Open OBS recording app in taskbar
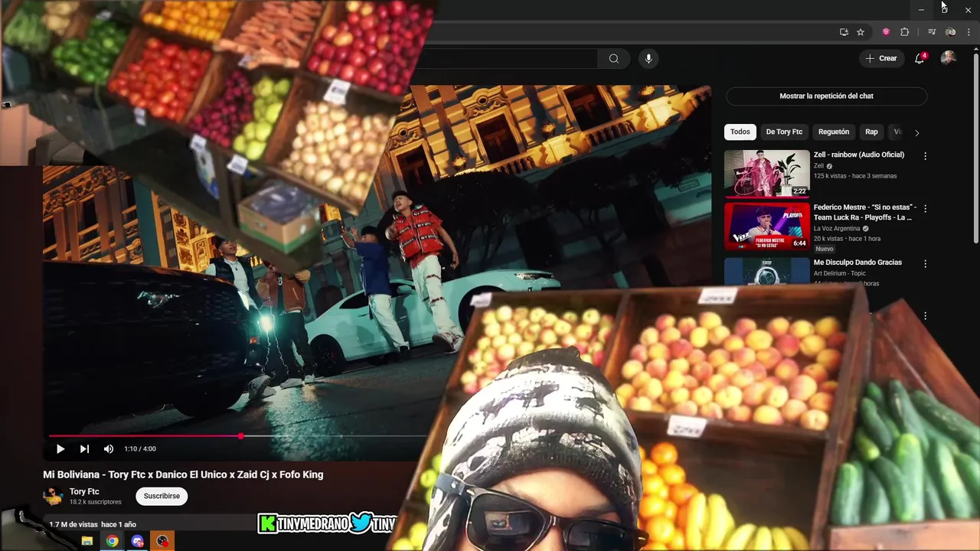Screen dimensions: 980x551 click(x=162, y=541)
